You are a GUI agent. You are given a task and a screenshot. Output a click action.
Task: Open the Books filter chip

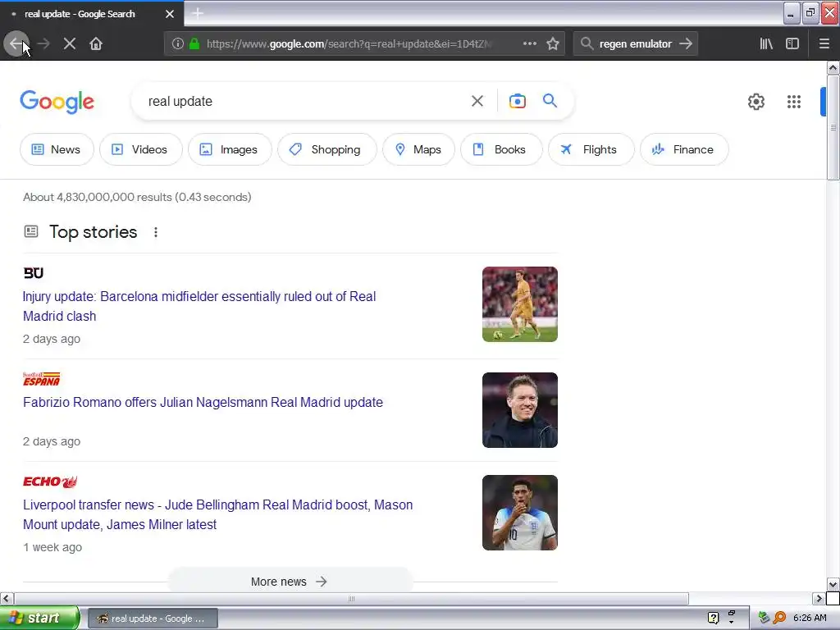tap(501, 149)
